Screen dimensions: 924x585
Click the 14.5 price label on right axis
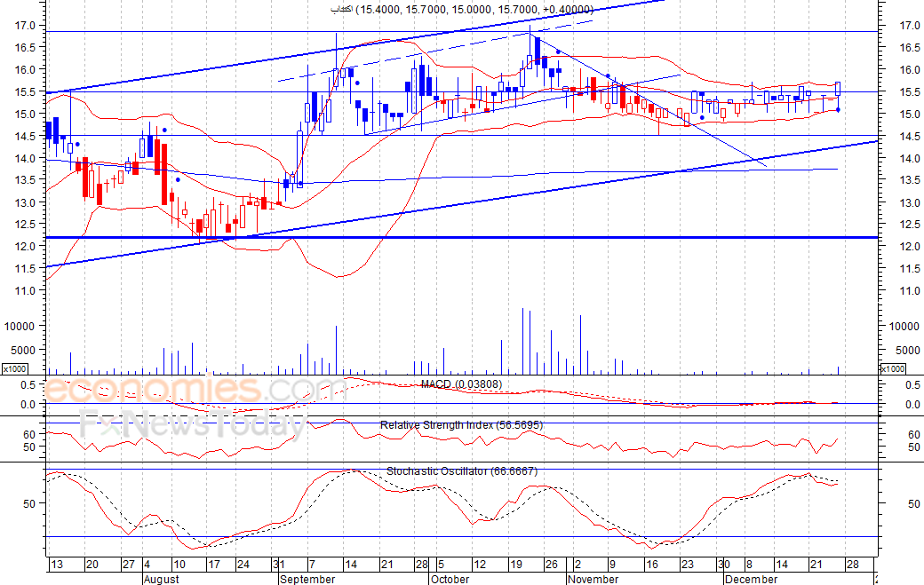[910, 137]
